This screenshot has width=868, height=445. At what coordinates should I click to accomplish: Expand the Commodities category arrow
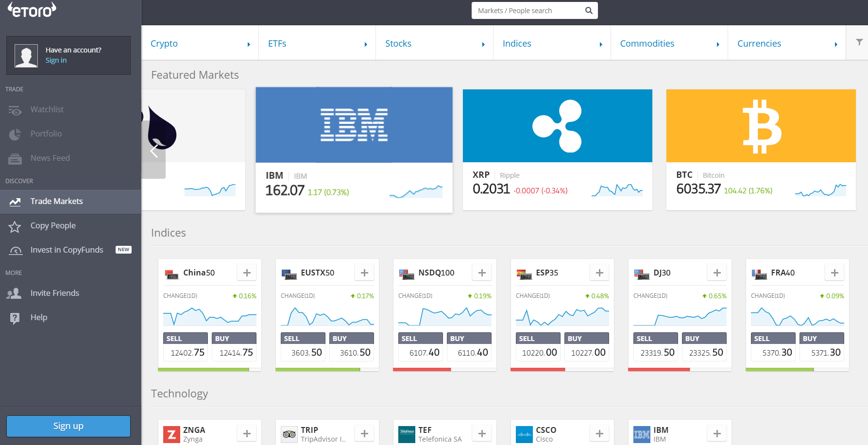718,44
